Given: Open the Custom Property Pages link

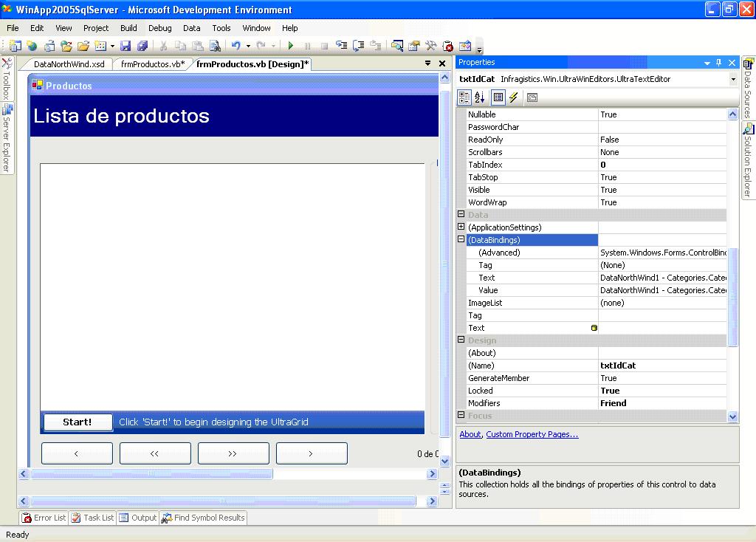Looking at the screenshot, I should pos(532,434).
